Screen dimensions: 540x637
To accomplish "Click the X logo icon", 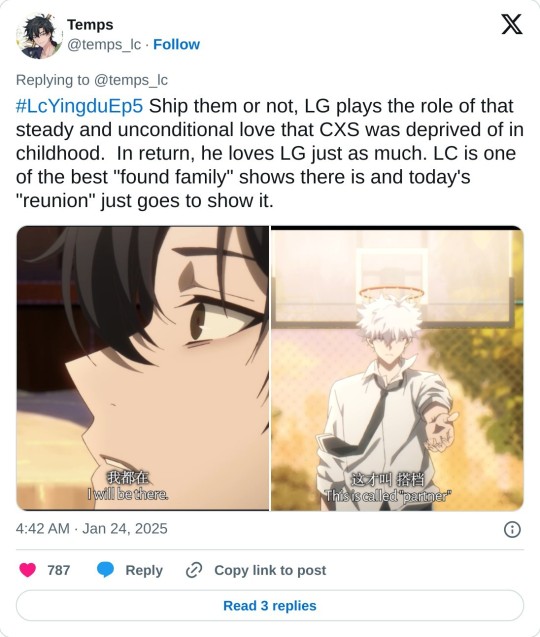I will pos(512,24).
